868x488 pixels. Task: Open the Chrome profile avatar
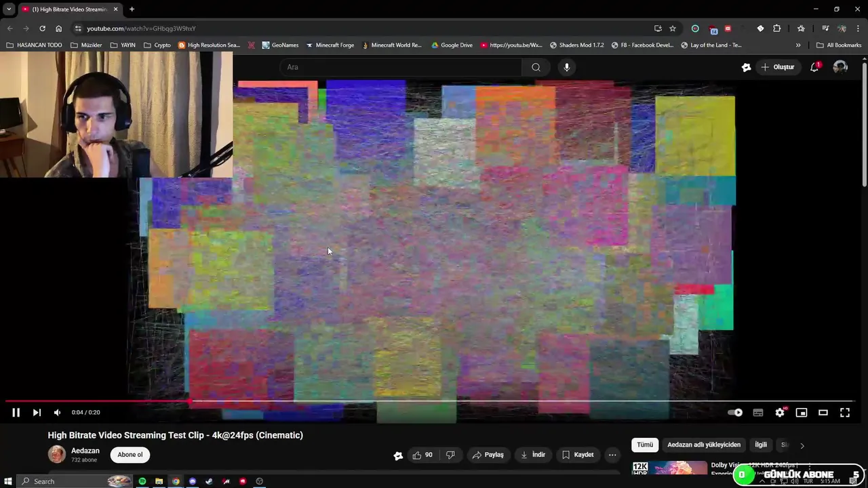(x=842, y=28)
